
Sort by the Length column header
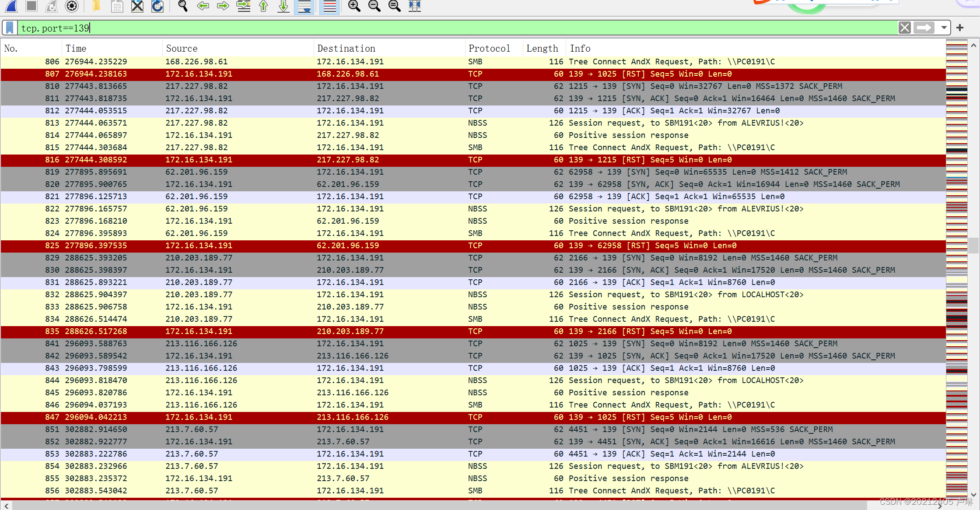[544, 48]
